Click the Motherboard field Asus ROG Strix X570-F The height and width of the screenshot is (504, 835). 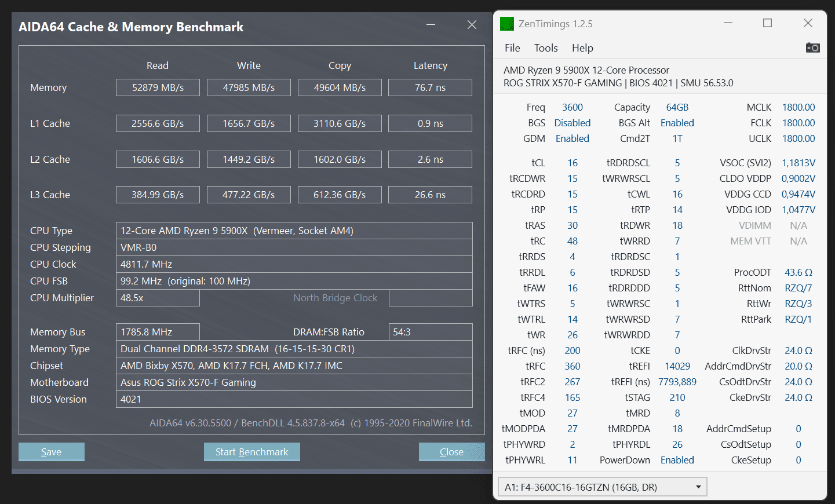tap(294, 382)
